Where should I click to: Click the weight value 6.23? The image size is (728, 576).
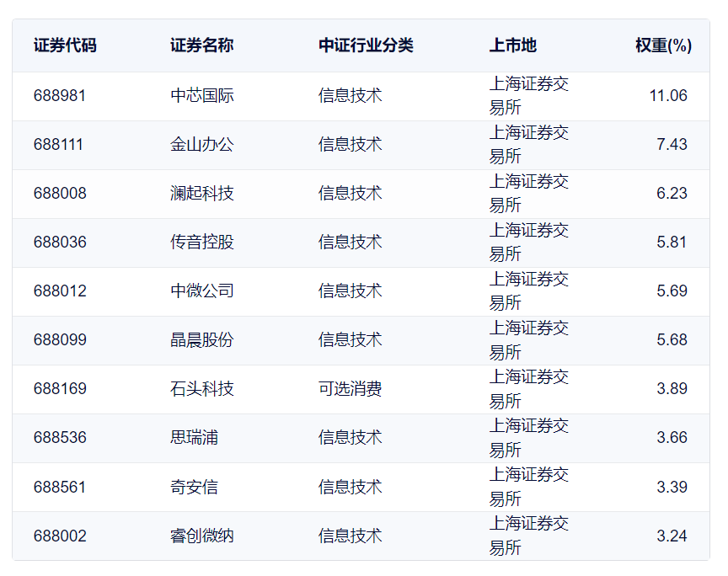point(672,193)
